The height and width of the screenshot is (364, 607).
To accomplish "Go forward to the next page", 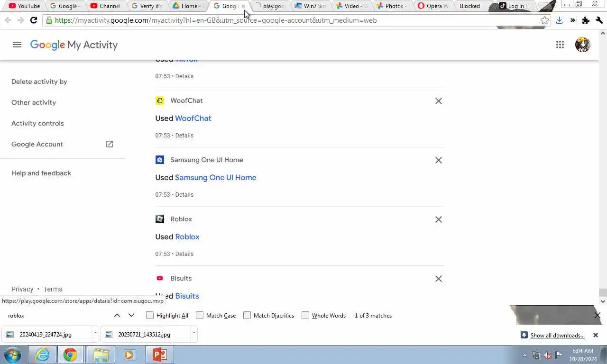I will point(20,20).
